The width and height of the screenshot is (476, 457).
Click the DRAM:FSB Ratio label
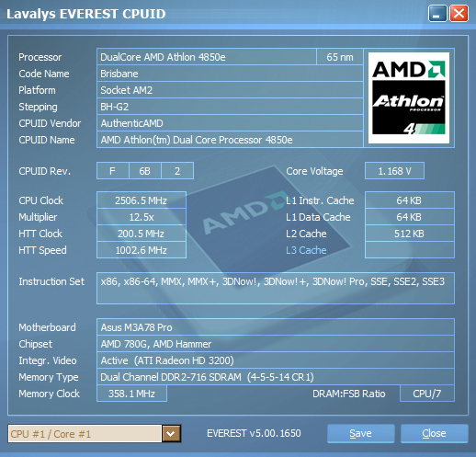pyautogui.click(x=349, y=394)
